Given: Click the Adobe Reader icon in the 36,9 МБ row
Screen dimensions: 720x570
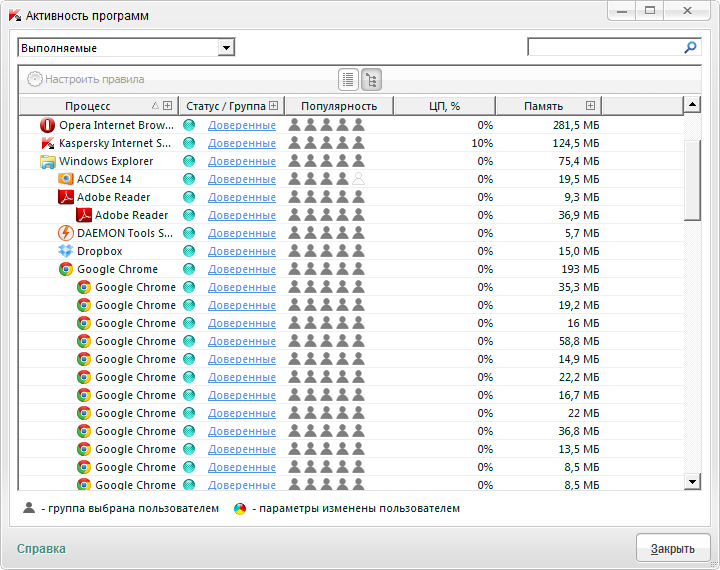Looking at the screenshot, I should tap(84, 215).
